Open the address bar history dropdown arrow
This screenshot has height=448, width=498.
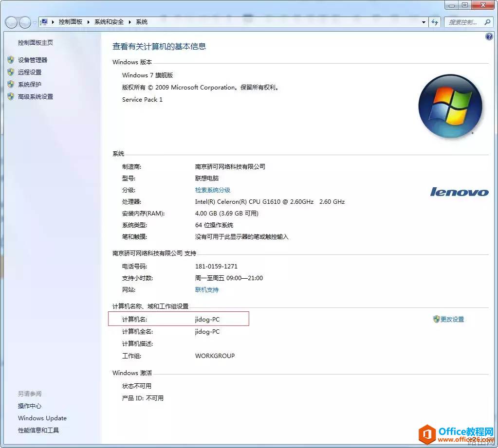pos(424,22)
